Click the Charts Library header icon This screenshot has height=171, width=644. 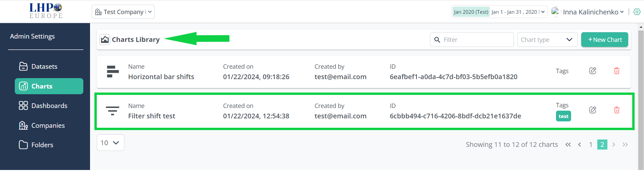105,40
